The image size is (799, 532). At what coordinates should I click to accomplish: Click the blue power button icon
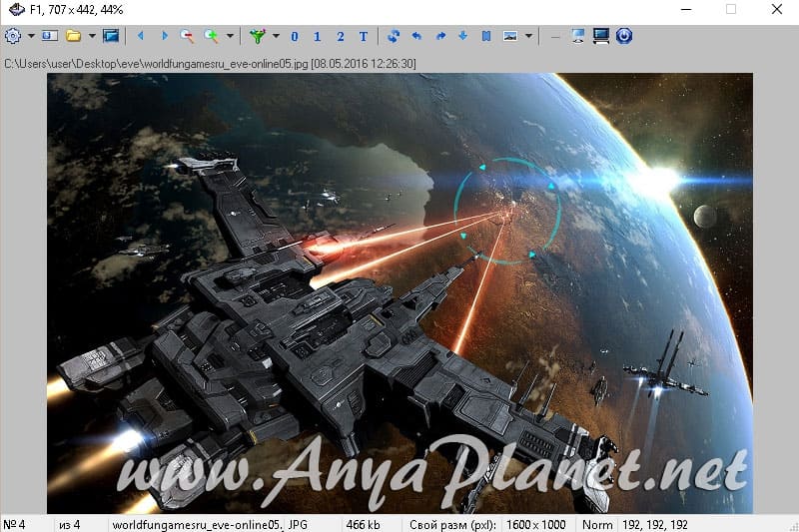[x=624, y=36]
